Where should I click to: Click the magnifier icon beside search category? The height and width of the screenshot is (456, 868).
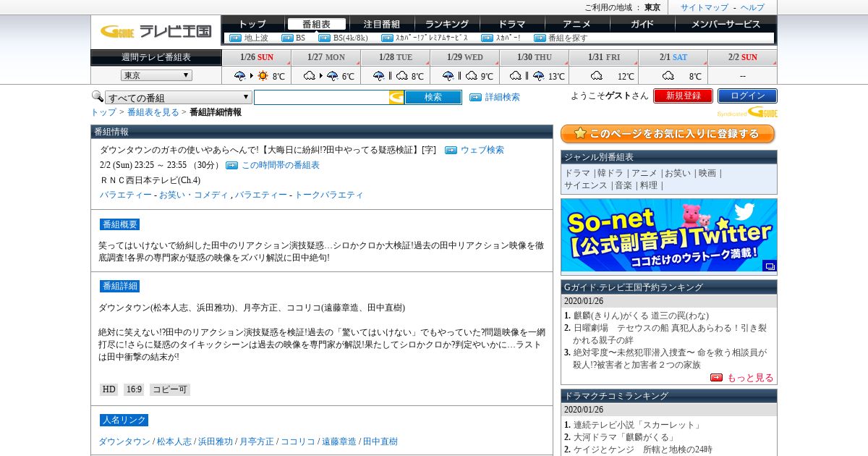97,96
